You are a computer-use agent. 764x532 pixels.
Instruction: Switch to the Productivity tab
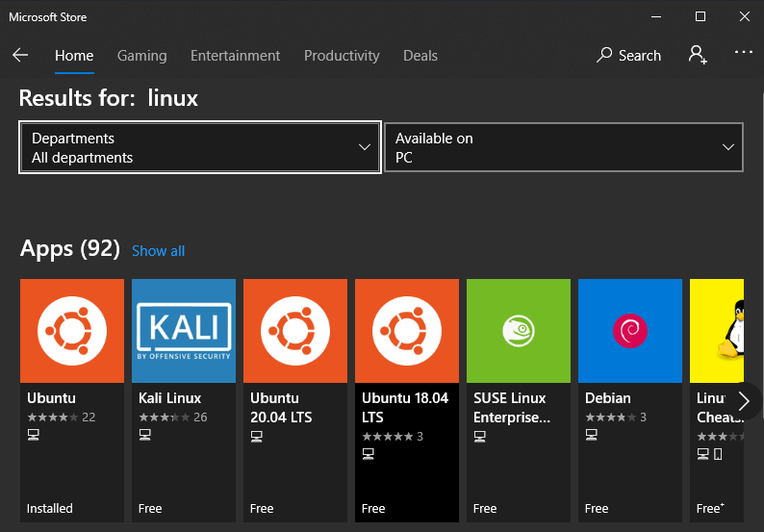(x=342, y=56)
